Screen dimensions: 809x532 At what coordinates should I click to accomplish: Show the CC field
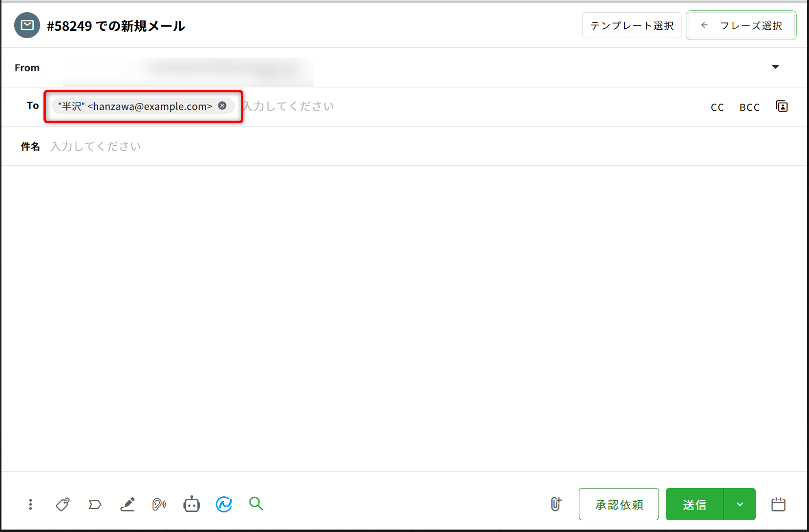[x=717, y=107]
